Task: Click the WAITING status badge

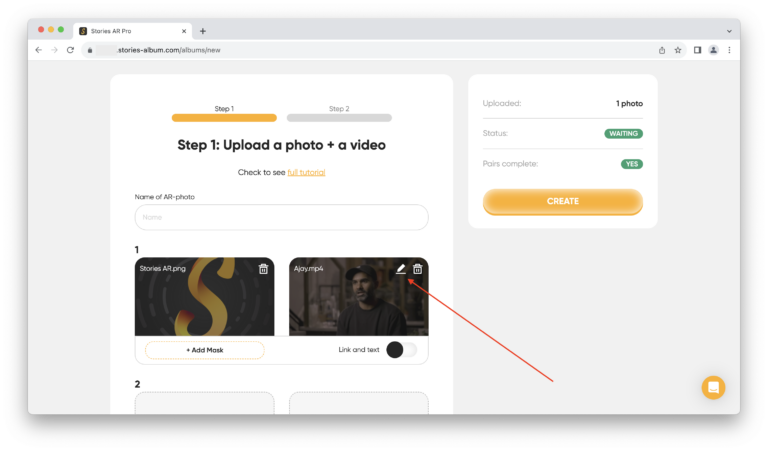Action: tap(624, 133)
